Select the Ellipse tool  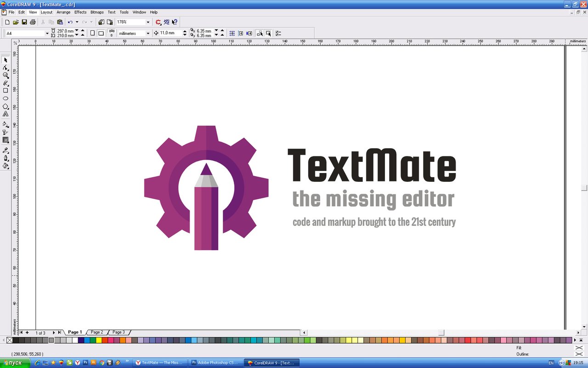tap(6, 98)
